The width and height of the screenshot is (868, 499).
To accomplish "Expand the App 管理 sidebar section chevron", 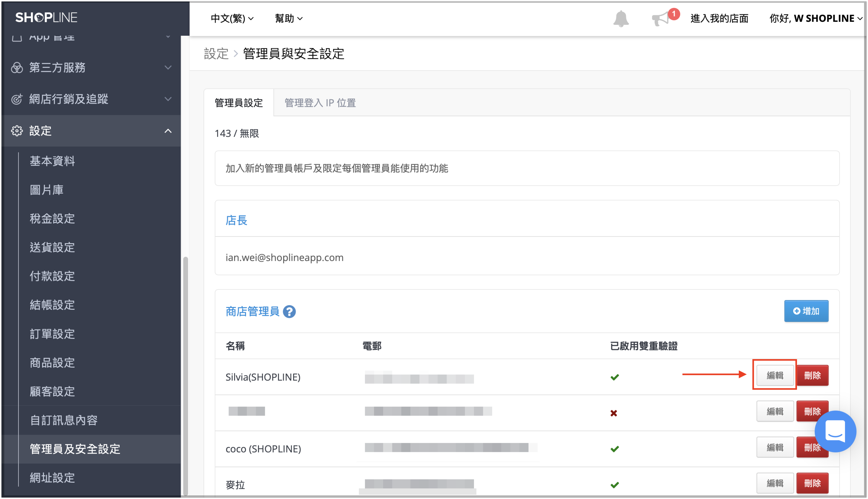I will click(168, 37).
